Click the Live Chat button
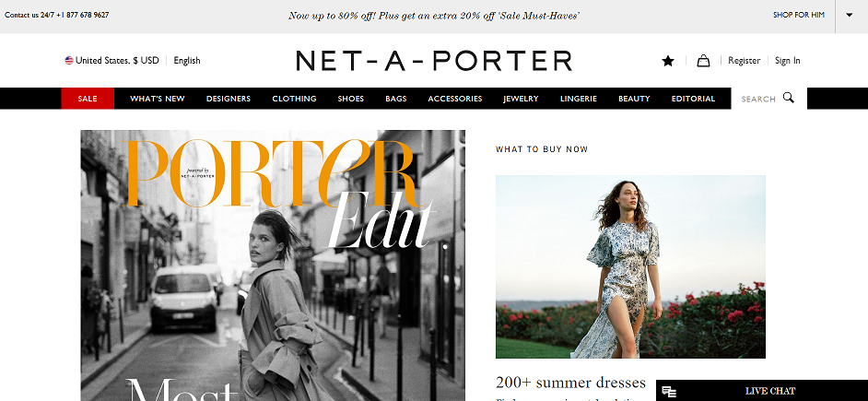This screenshot has width=868, height=401. [762, 391]
